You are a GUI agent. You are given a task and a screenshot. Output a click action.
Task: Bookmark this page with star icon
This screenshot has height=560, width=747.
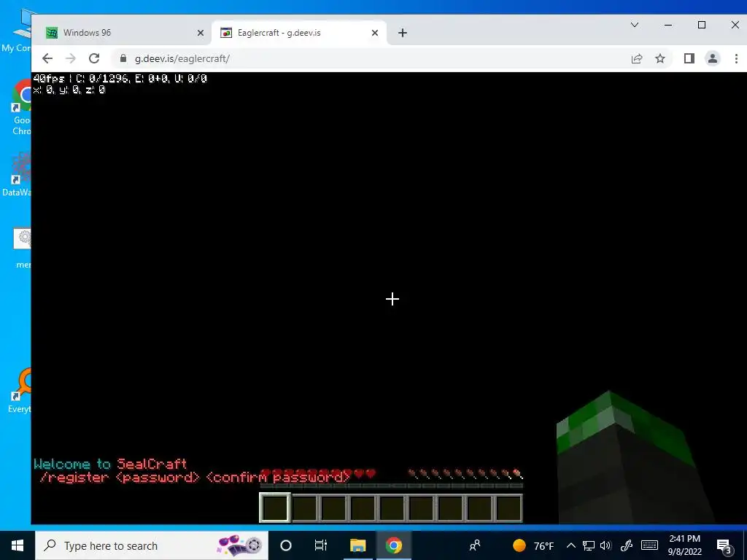point(659,58)
